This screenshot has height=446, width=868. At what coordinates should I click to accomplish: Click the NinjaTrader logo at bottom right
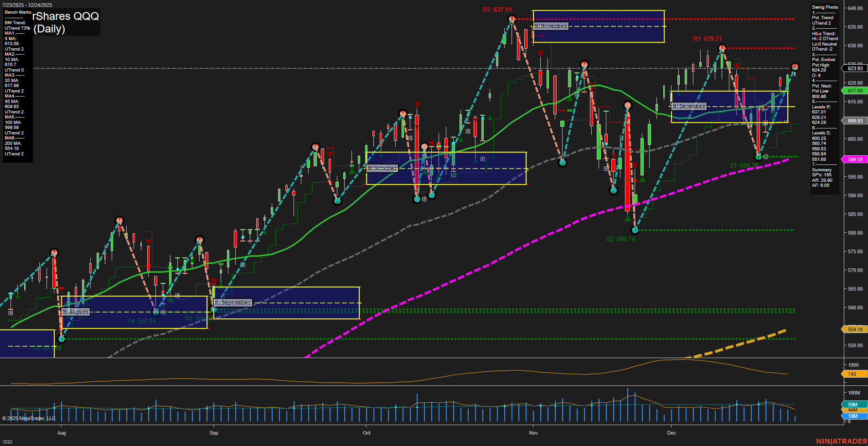tap(841, 441)
